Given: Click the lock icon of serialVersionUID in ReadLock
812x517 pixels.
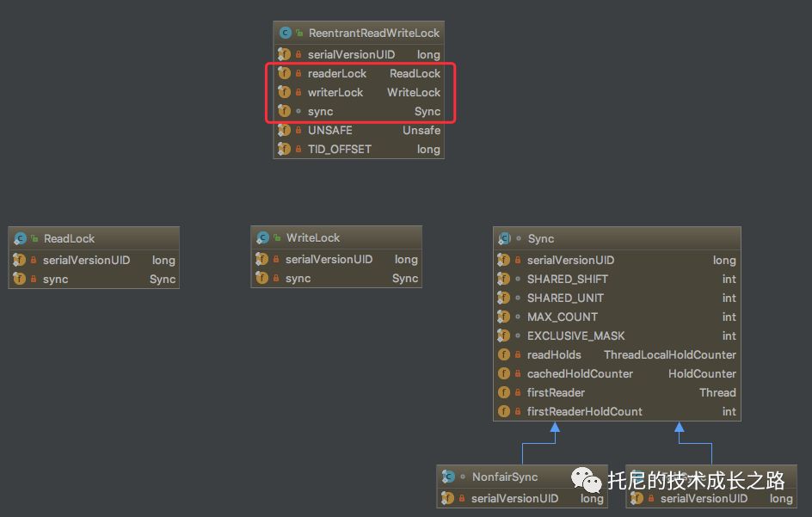Looking at the screenshot, I should click(x=34, y=260).
